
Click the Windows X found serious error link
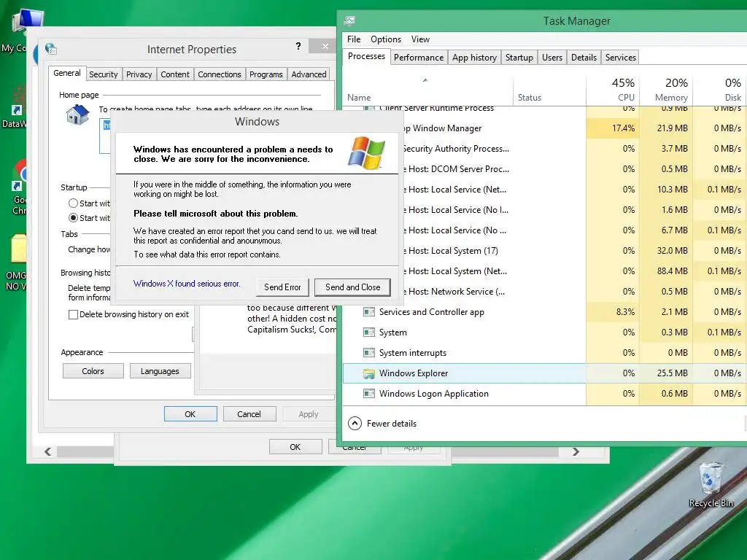point(187,284)
